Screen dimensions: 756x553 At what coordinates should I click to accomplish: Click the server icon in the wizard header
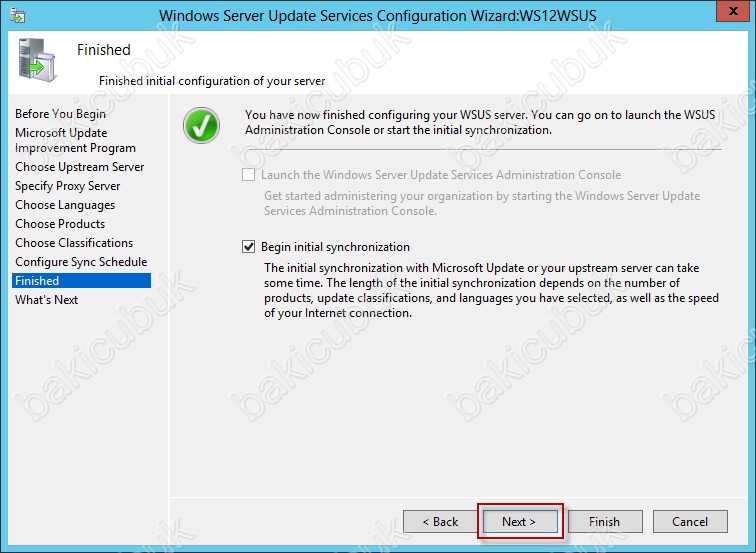(37, 60)
